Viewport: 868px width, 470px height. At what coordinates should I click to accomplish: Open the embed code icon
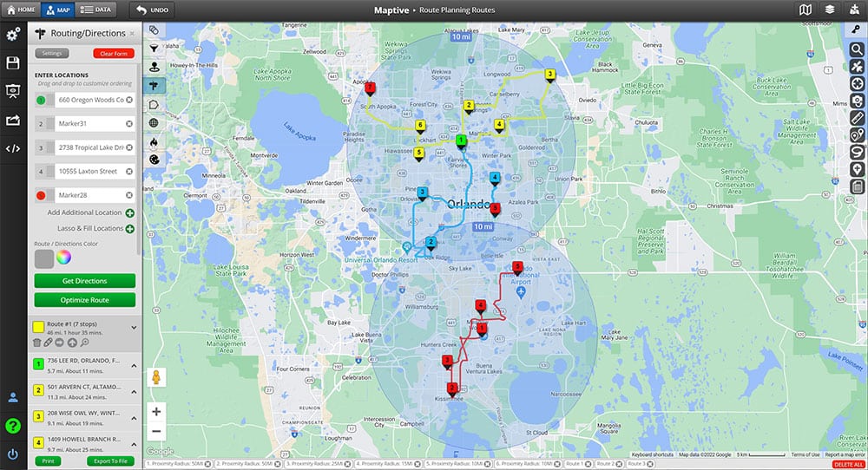[13, 148]
